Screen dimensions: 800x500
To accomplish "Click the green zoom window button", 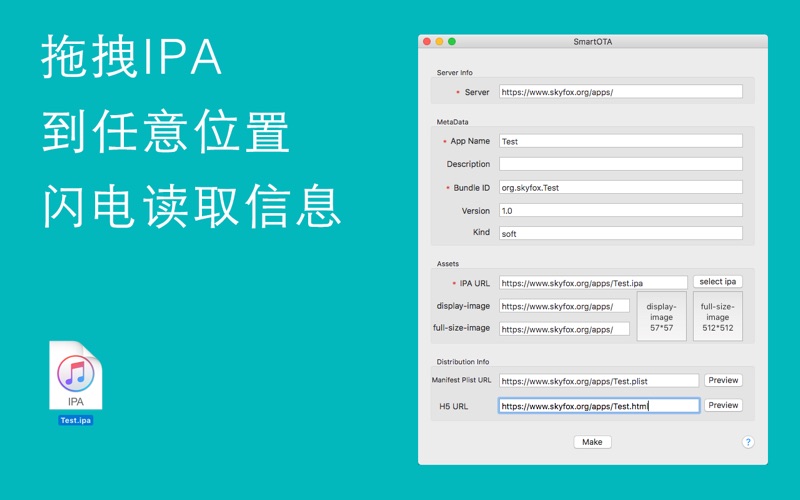I will click(x=452, y=41).
